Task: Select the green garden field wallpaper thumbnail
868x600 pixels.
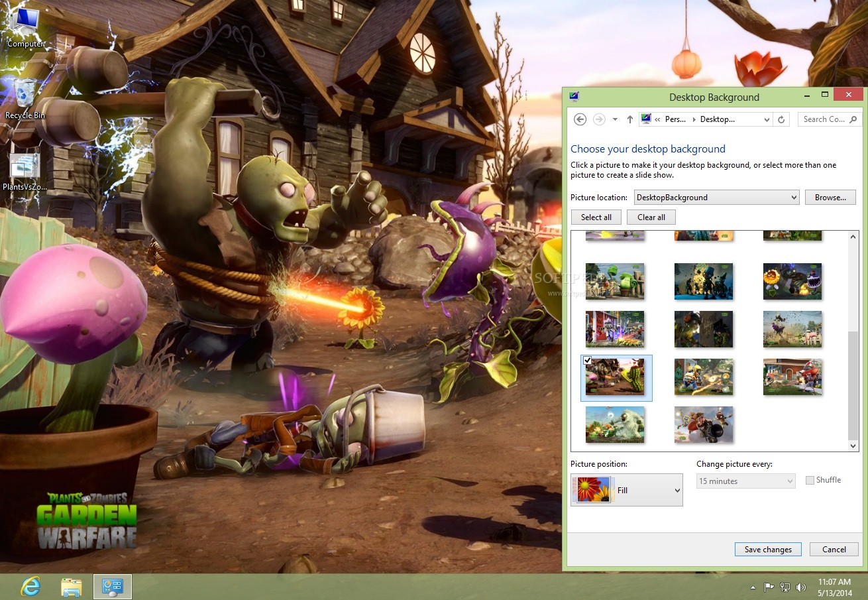Action: pyautogui.click(x=792, y=329)
